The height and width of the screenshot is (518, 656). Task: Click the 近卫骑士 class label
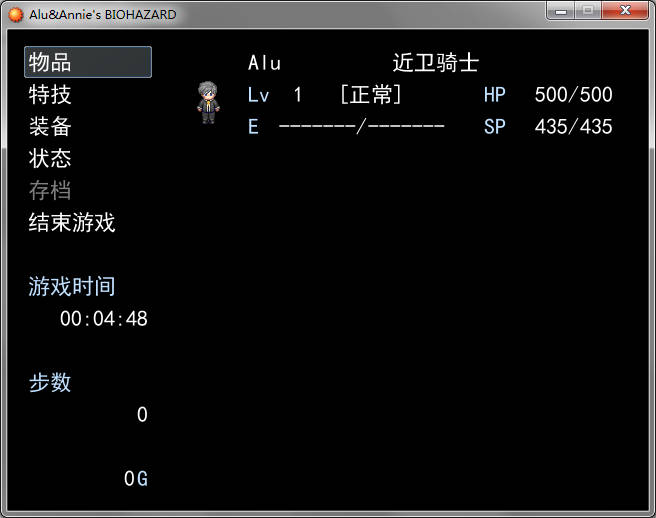pos(436,63)
